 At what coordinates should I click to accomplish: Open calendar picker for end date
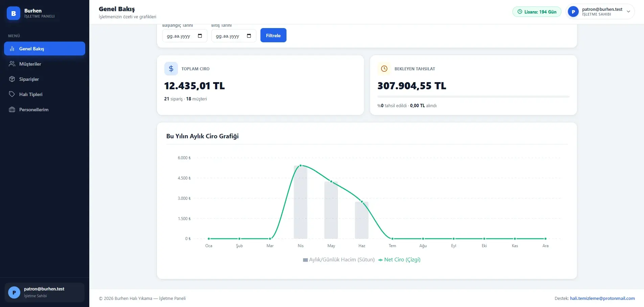point(249,36)
